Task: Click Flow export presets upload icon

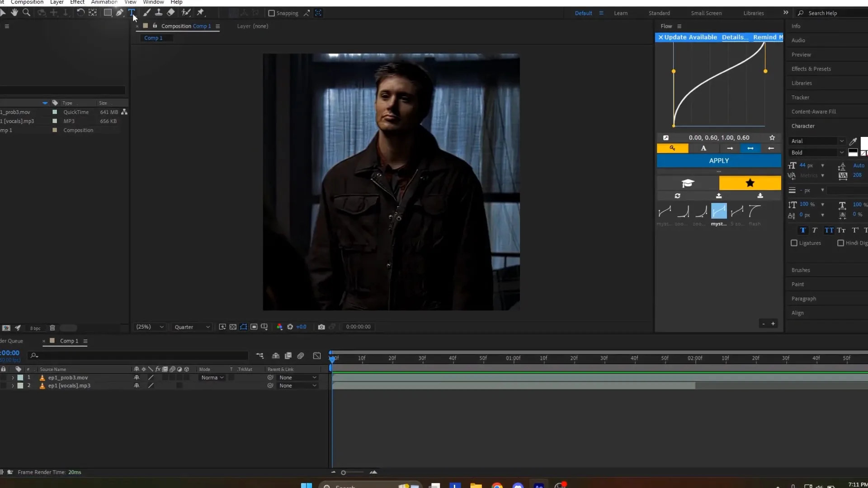Action: point(719,196)
